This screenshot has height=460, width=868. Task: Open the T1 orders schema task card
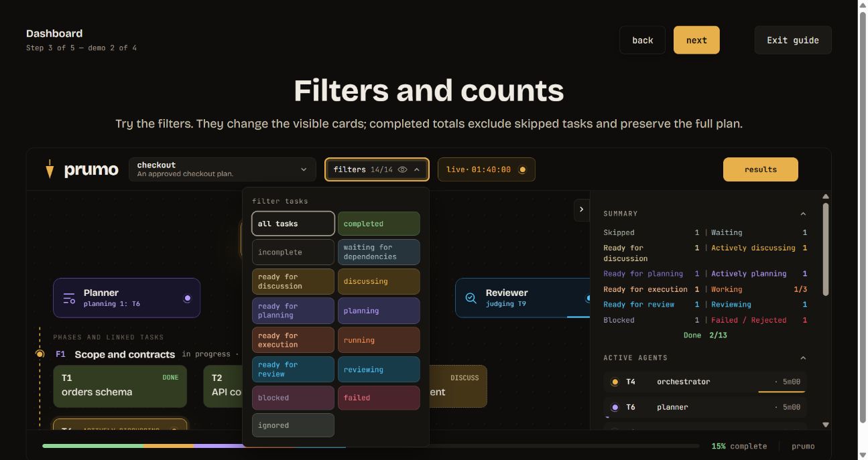[x=120, y=386]
